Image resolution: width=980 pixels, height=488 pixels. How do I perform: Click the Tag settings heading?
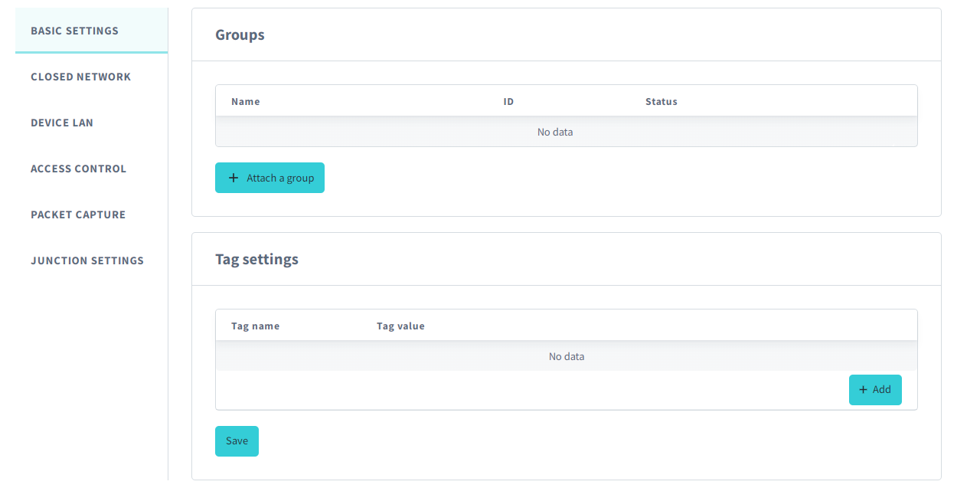(256, 259)
